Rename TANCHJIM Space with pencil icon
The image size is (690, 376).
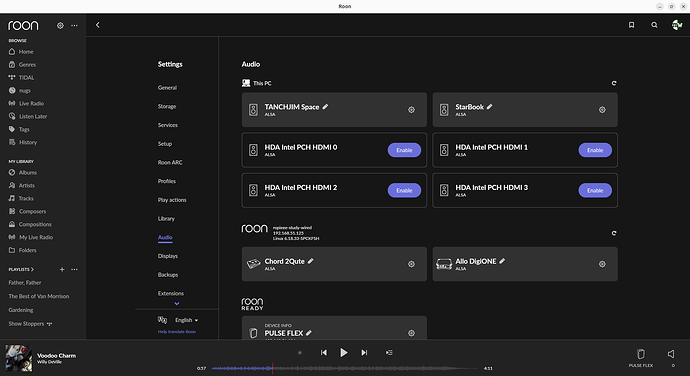(325, 107)
